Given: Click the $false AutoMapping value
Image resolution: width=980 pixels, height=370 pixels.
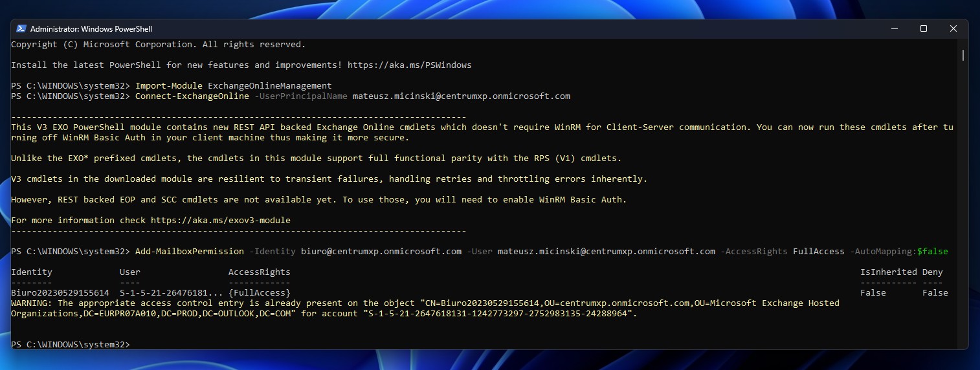Looking at the screenshot, I should pos(933,251).
